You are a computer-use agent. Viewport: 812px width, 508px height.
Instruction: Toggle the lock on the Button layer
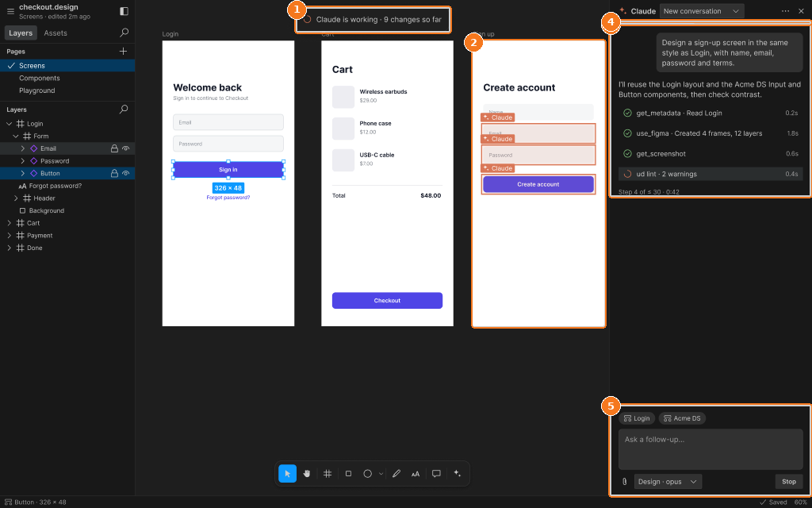click(114, 174)
